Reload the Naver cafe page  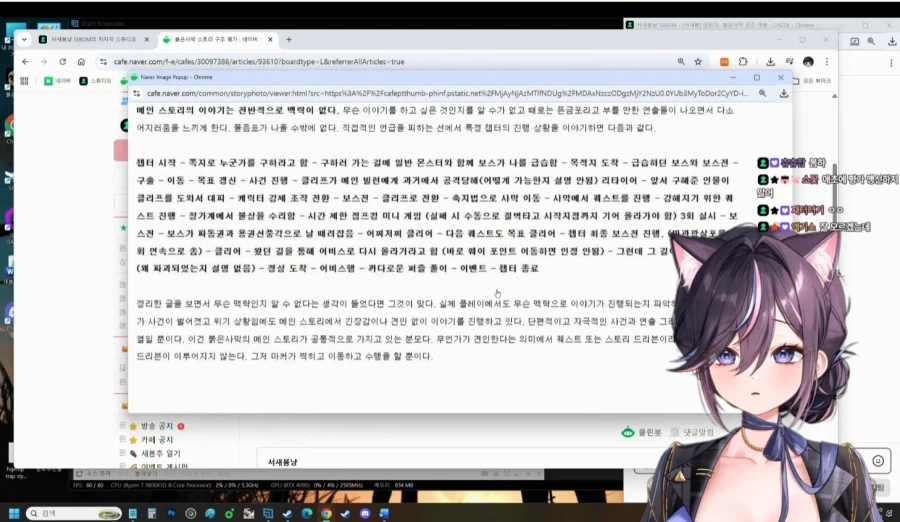point(62,61)
